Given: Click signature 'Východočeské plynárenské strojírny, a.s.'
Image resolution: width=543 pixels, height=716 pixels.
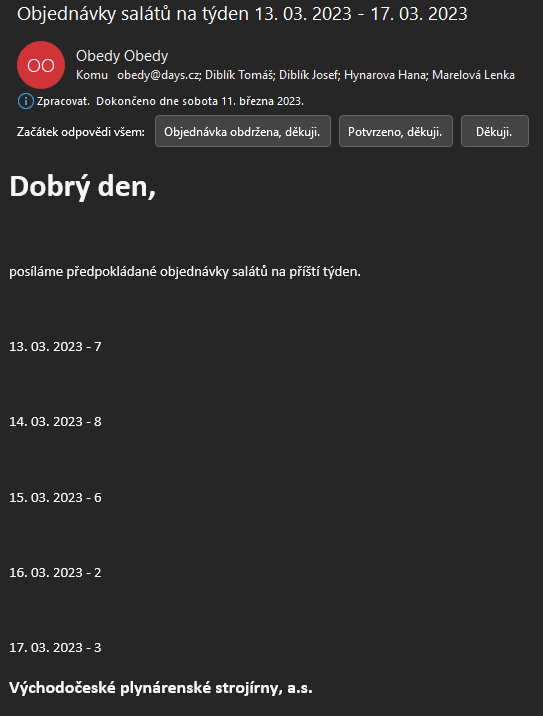Looking at the screenshot, I should click(161, 688).
